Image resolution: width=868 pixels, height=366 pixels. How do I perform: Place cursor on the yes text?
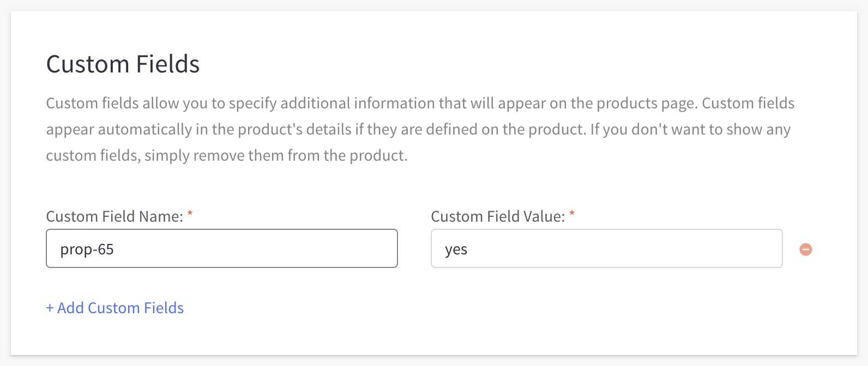point(456,249)
